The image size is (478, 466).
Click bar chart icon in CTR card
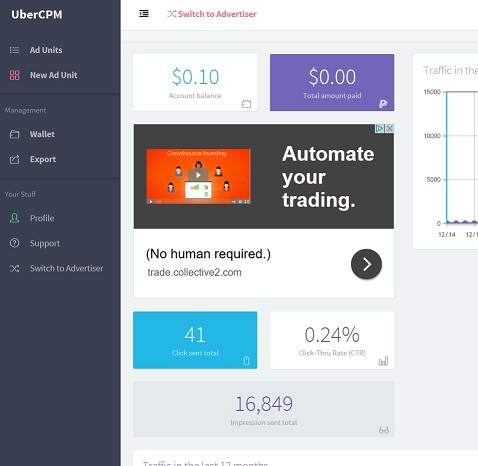pos(383,361)
